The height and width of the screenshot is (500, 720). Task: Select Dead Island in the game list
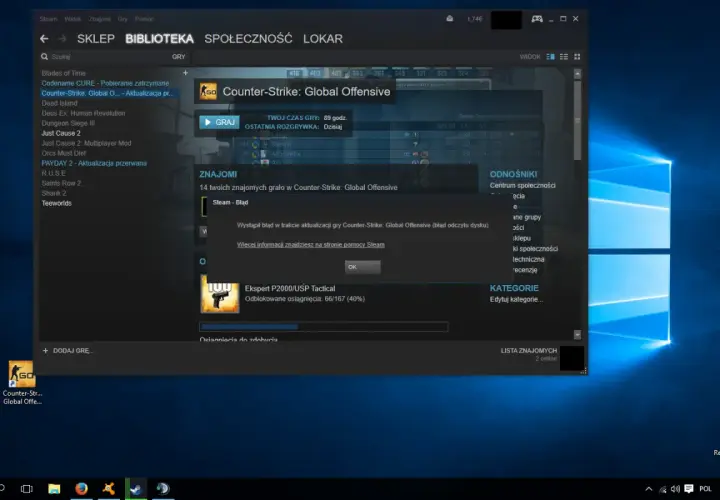[x=59, y=103]
